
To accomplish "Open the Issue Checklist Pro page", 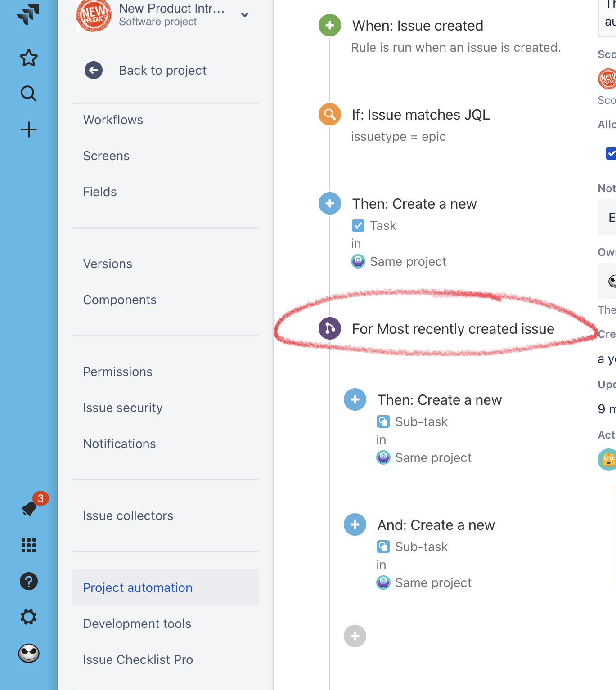I will pos(138,659).
